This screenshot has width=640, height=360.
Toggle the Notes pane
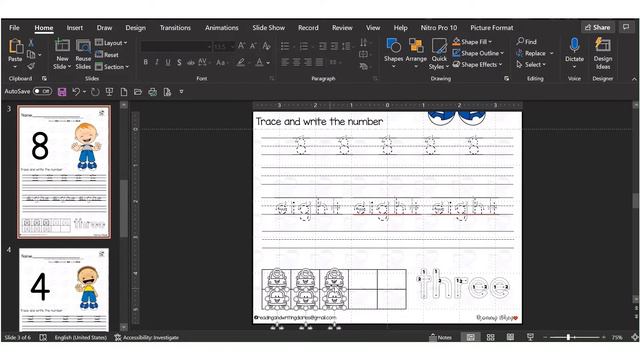[x=440, y=337]
